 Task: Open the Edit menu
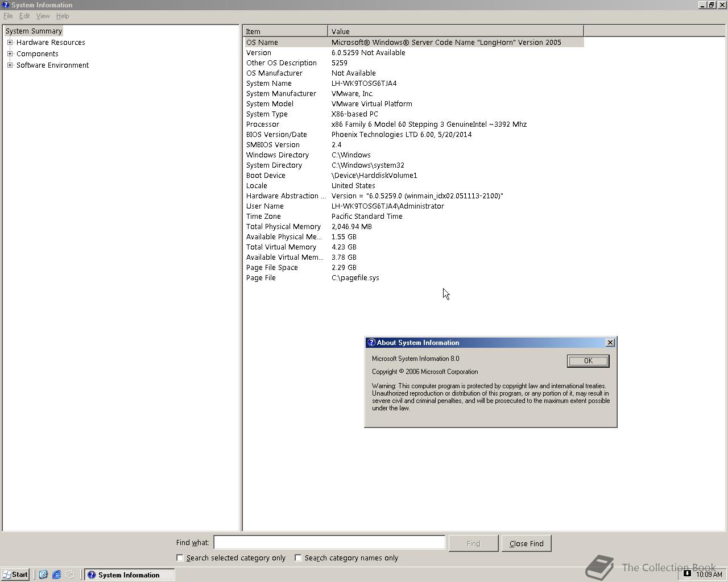point(24,16)
